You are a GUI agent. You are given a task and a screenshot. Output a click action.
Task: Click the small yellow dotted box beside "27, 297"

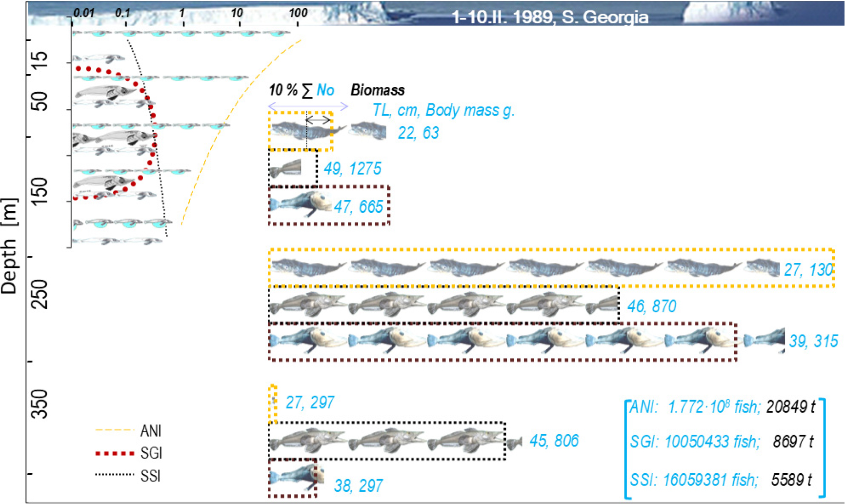(273, 404)
